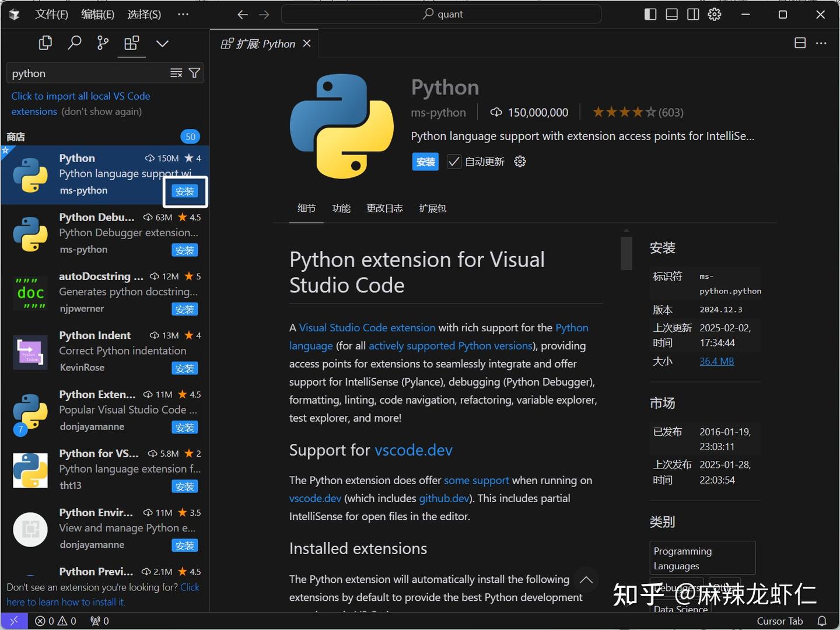Open the Source Control view
Screen dimensions: 840x630
coord(103,43)
